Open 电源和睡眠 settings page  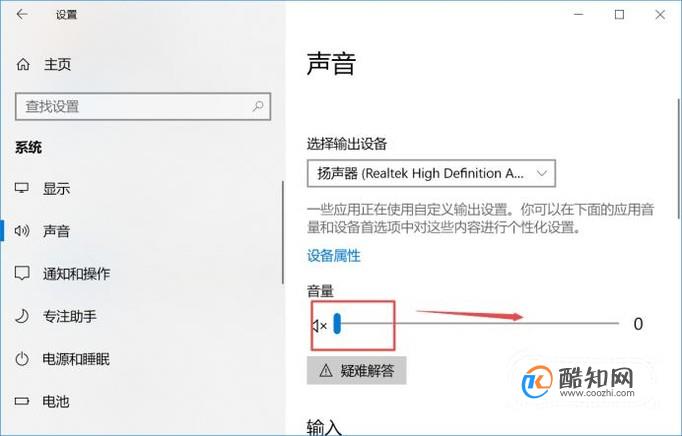coord(76,359)
